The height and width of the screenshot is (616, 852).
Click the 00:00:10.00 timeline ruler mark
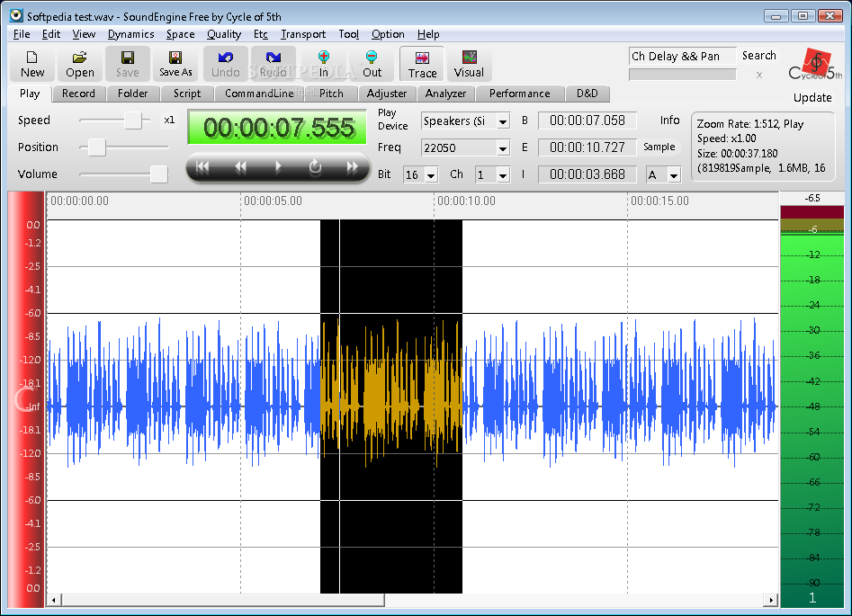pos(466,201)
